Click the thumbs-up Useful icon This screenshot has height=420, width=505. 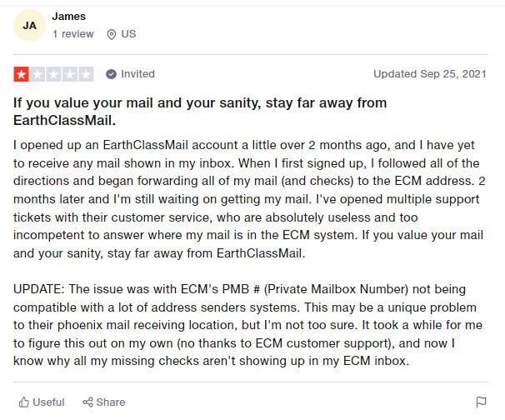pyautogui.click(x=24, y=402)
